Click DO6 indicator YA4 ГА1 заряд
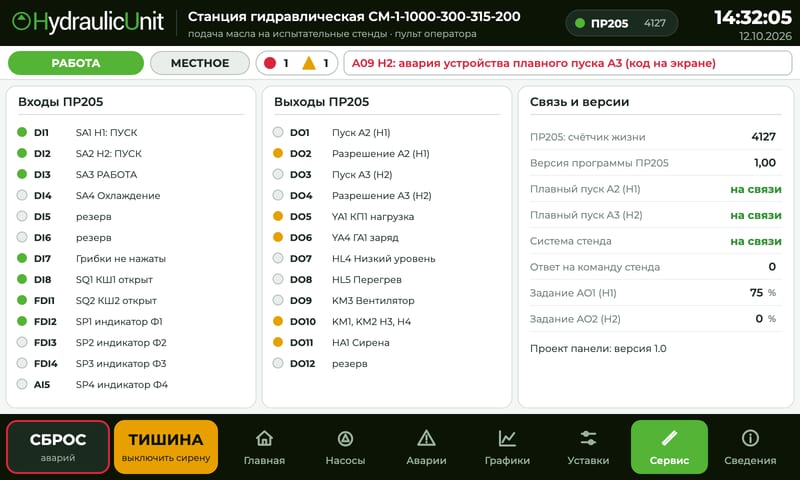The width and height of the screenshot is (800, 480). click(x=278, y=237)
